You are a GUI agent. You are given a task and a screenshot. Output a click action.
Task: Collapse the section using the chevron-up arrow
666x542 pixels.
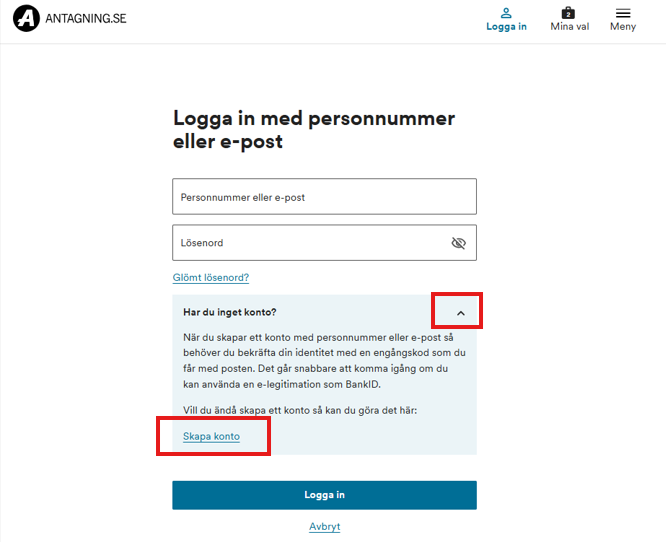pos(460,313)
